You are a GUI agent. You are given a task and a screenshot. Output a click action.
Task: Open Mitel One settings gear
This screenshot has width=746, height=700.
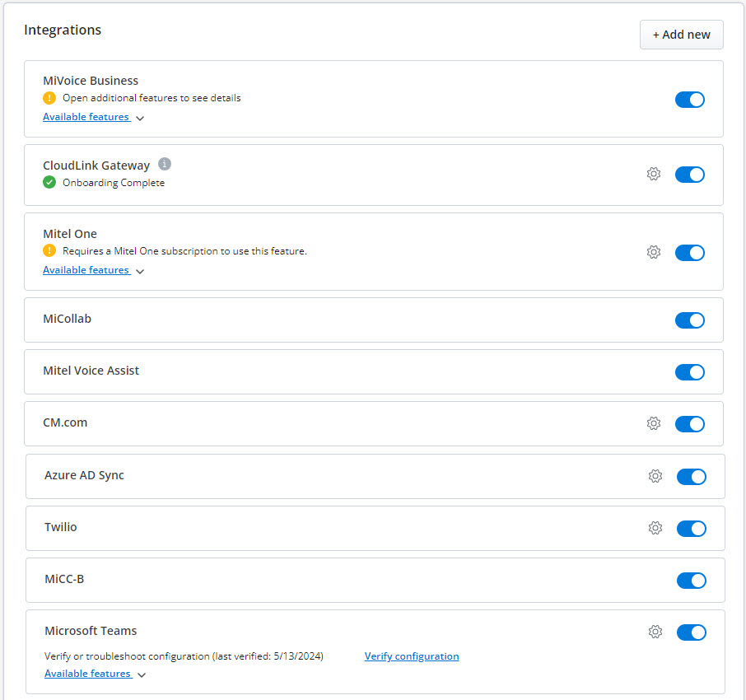tap(654, 253)
